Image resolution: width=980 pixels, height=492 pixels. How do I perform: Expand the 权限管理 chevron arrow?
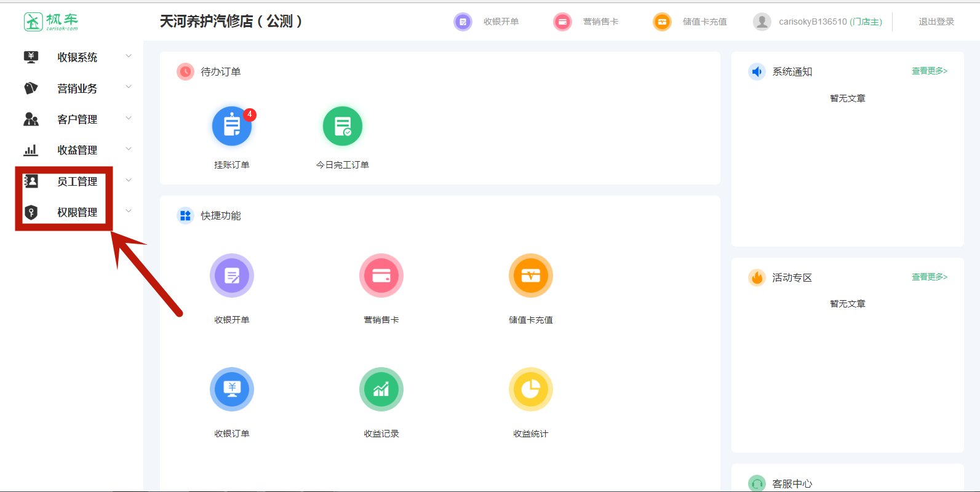(129, 212)
